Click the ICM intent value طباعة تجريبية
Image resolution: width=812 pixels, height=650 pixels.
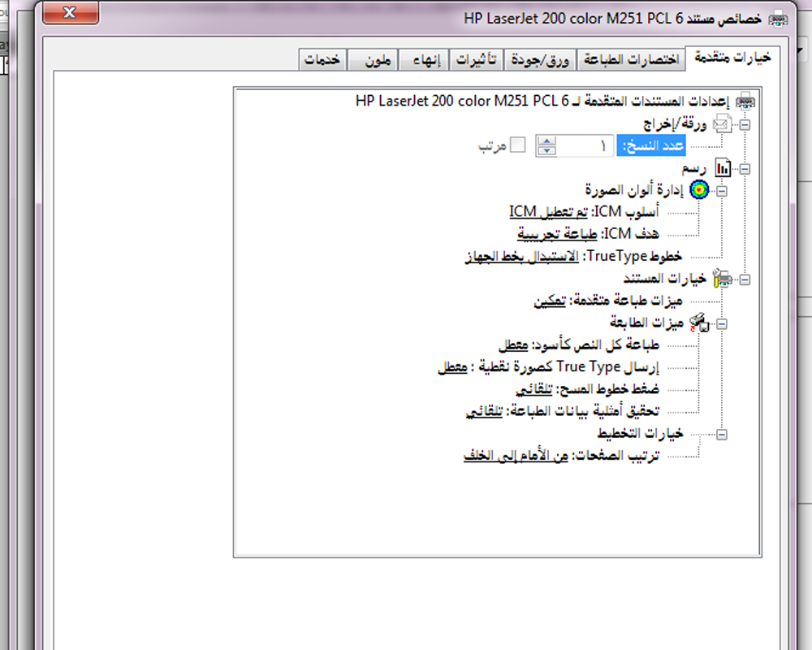tap(557, 234)
